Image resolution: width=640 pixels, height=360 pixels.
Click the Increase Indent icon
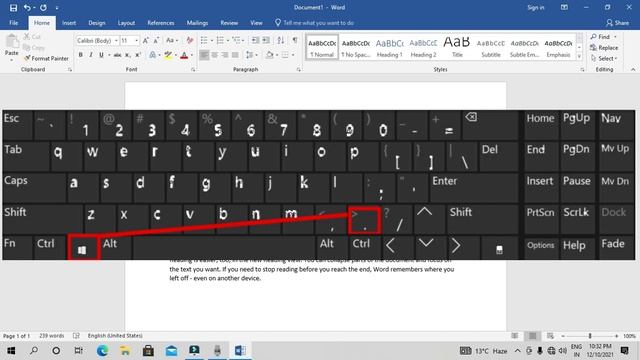266,40
